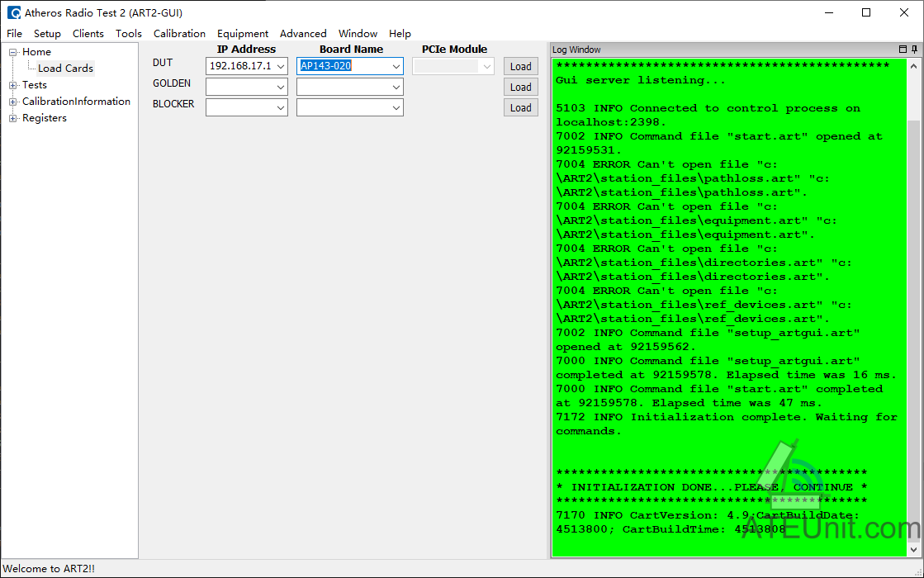The width and height of the screenshot is (924, 578).
Task: Open the Equipment menu
Action: point(242,34)
